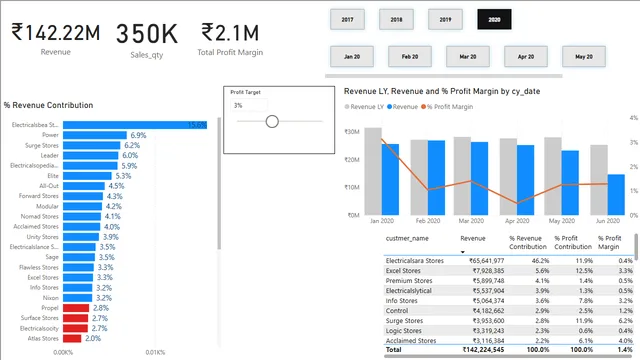Click the Info Stores table row name

point(401,301)
